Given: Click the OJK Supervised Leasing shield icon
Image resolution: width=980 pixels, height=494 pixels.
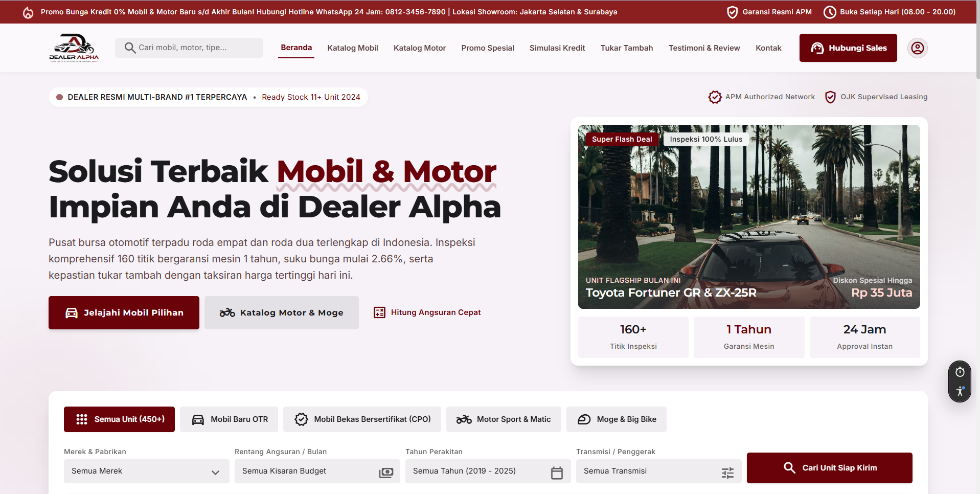Looking at the screenshot, I should tap(830, 97).
